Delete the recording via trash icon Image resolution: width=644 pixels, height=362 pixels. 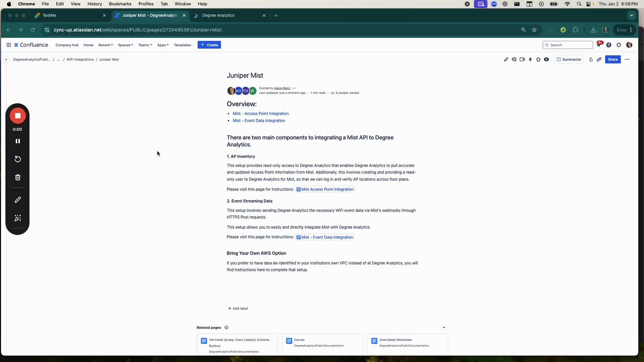click(18, 177)
